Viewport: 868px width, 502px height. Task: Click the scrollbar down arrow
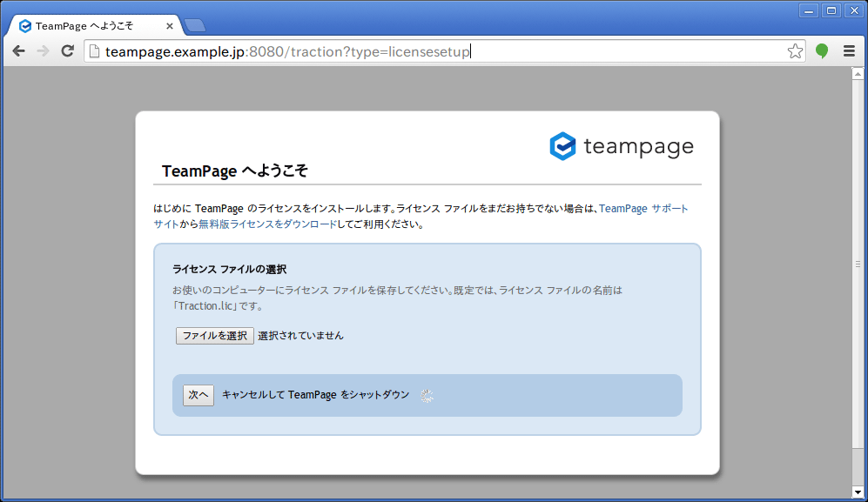coord(858,492)
